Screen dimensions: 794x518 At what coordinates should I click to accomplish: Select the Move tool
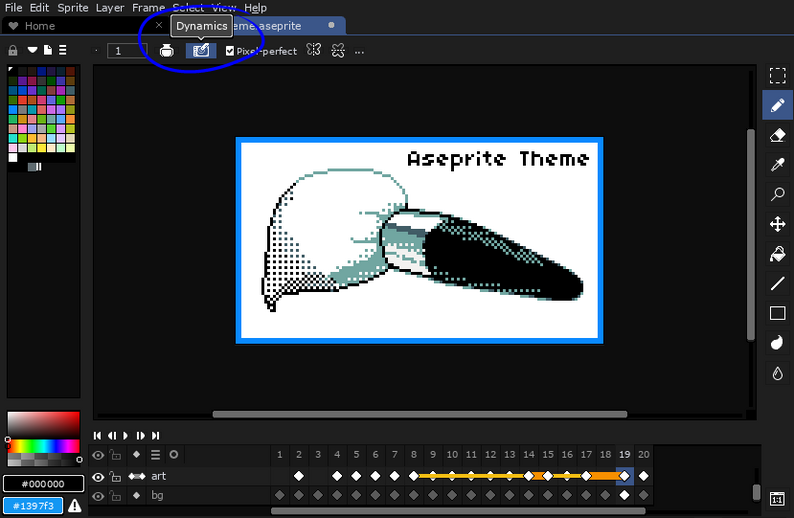tap(777, 224)
